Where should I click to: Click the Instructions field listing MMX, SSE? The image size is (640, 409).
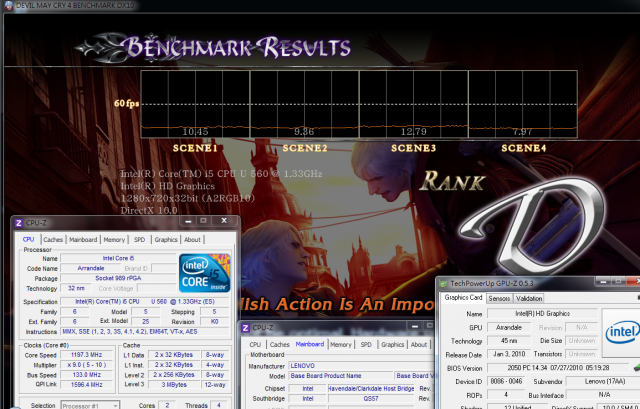tap(145, 331)
